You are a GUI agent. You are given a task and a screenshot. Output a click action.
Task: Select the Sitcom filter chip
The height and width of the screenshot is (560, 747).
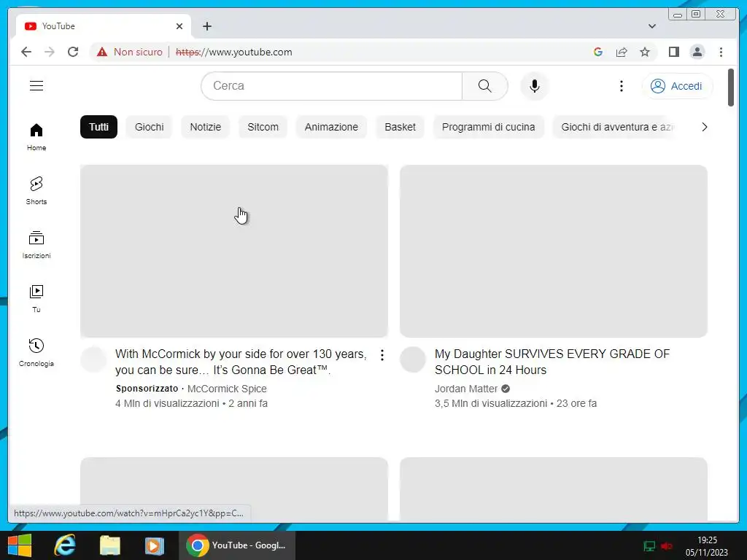click(x=263, y=127)
